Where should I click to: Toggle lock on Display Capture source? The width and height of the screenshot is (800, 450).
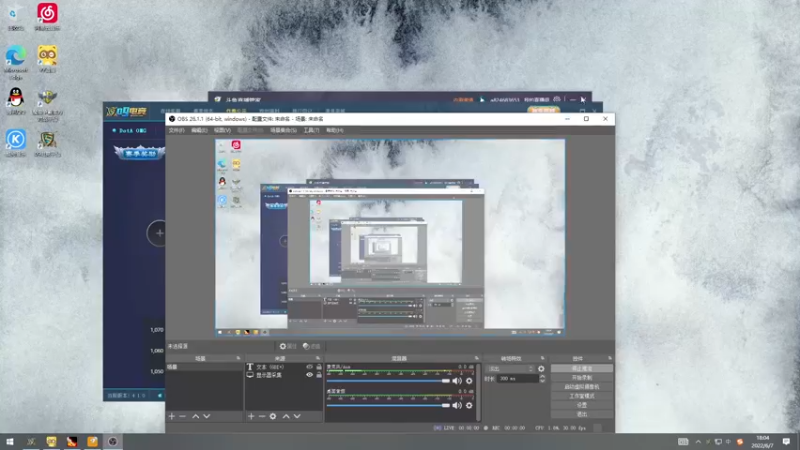[319, 374]
